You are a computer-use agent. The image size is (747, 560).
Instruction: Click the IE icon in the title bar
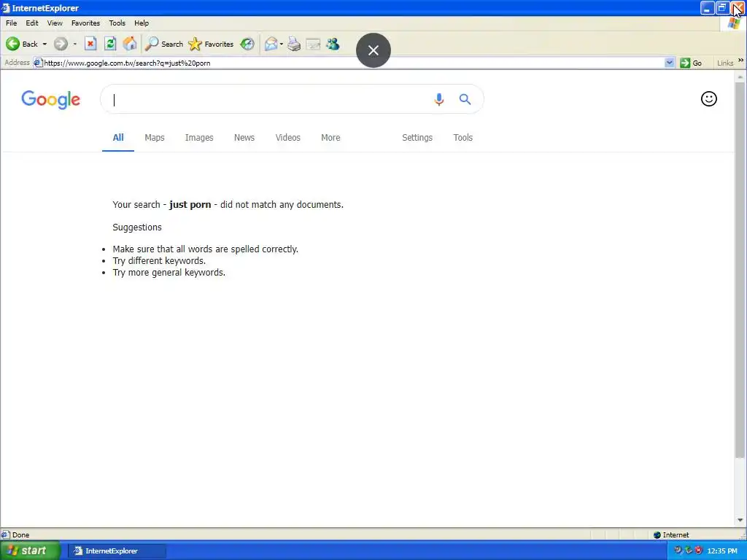point(6,8)
